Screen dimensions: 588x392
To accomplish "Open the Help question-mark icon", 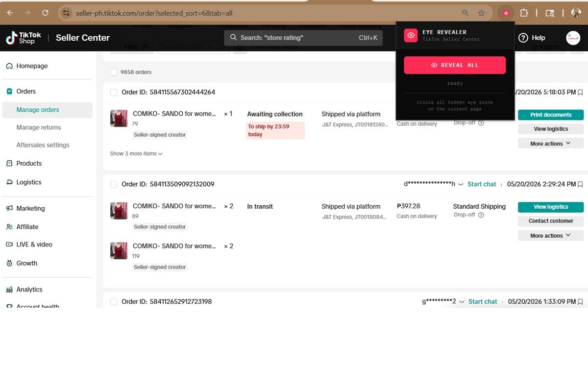I will pyautogui.click(x=523, y=38).
